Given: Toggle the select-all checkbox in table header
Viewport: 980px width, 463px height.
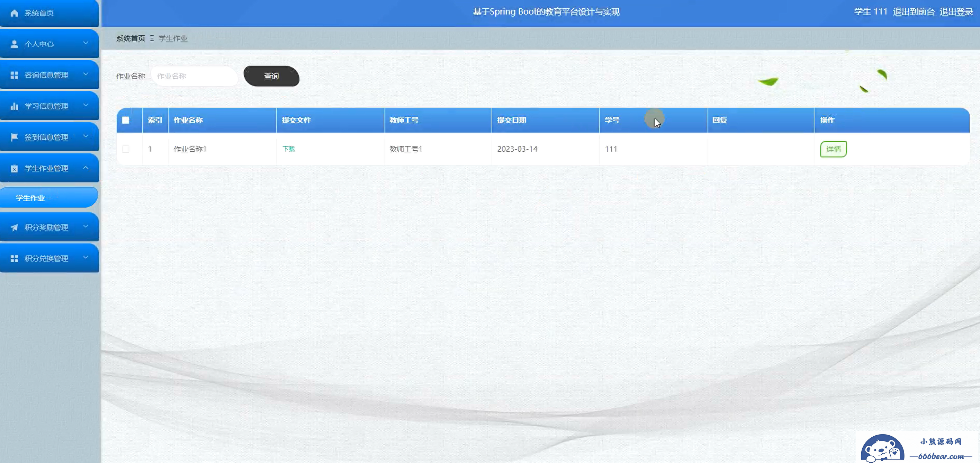Looking at the screenshot, I should (126, 120).
